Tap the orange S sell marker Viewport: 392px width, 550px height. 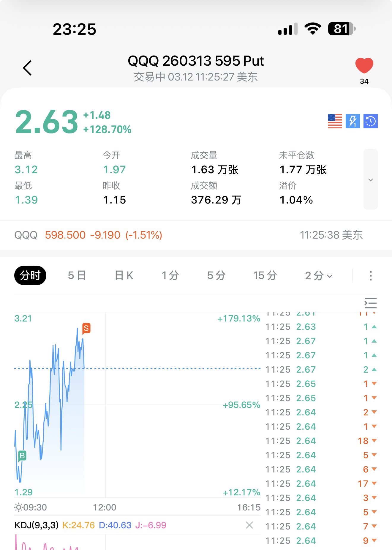tap(86, 328)
